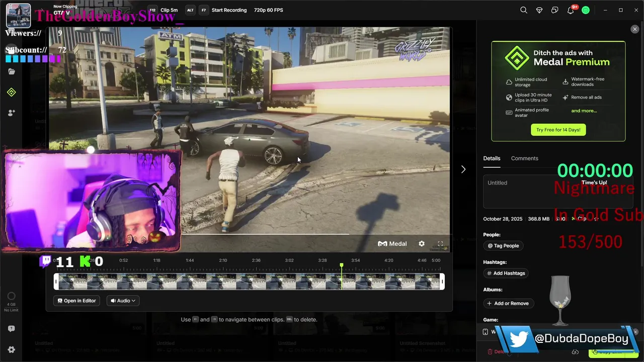644x362 pixels.
Task: Open the chat messages icon in top bar
Action: coord(555,10)
